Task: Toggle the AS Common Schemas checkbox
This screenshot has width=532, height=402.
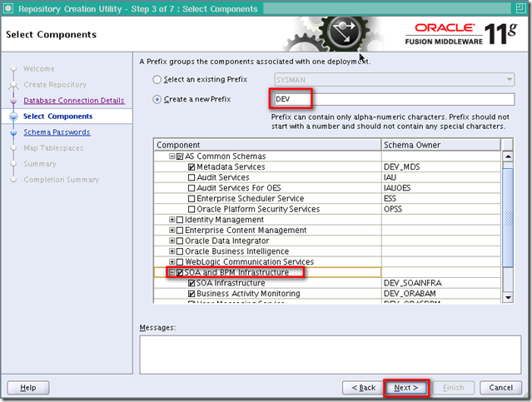Action: [x=180, y=156]
